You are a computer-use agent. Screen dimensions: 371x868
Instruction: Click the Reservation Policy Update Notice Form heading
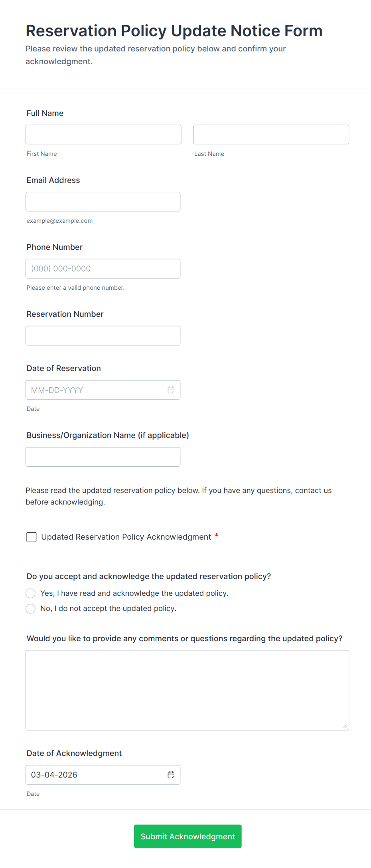click(x=174, y=31)
